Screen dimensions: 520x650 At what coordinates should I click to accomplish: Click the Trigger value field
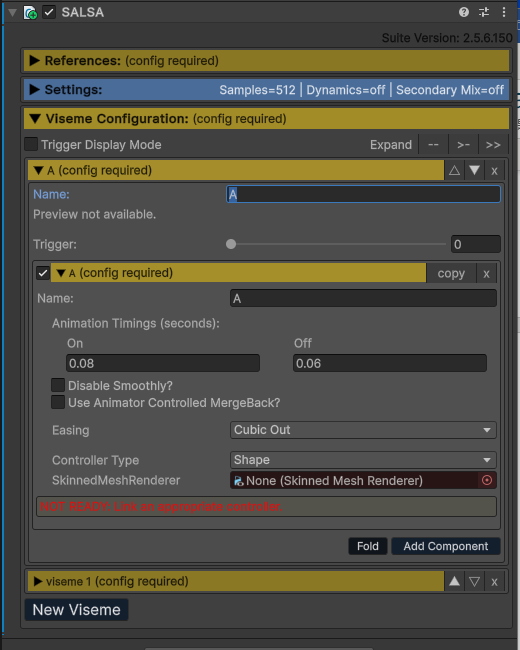pyautogui.click(x=476, y=244)
